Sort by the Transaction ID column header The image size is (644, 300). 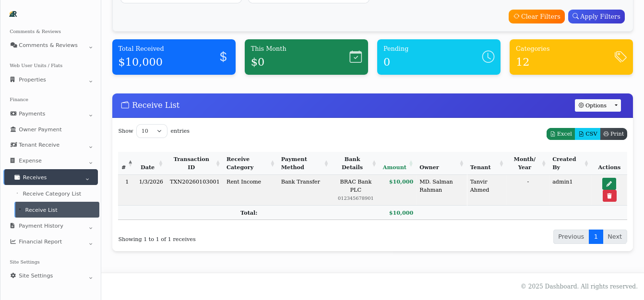[191, 163]
